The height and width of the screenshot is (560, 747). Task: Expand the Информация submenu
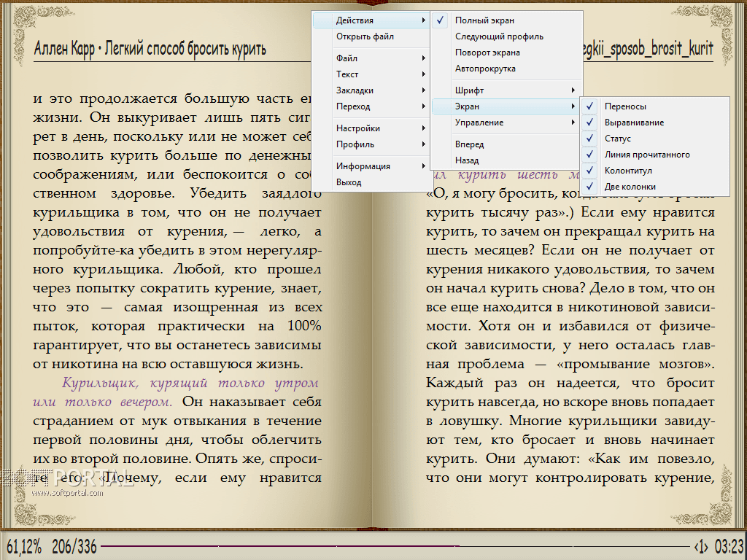tap(371, 166)
